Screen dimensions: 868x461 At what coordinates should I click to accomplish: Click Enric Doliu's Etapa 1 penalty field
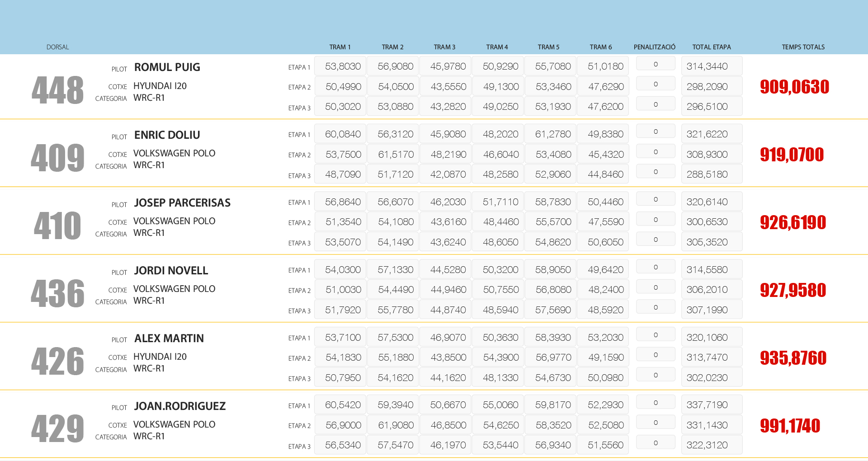(656, 132)
